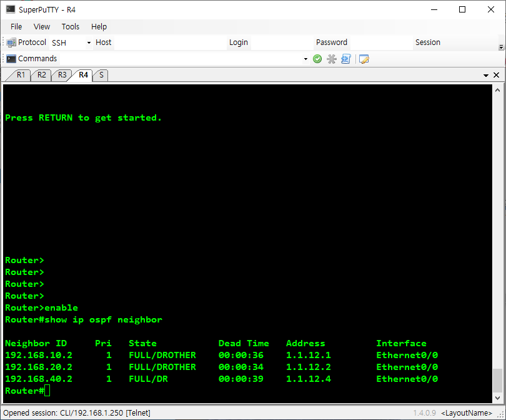Switch to the R2 session tab
The width and height of the screenshot is (506, 420).
[42, 75]
